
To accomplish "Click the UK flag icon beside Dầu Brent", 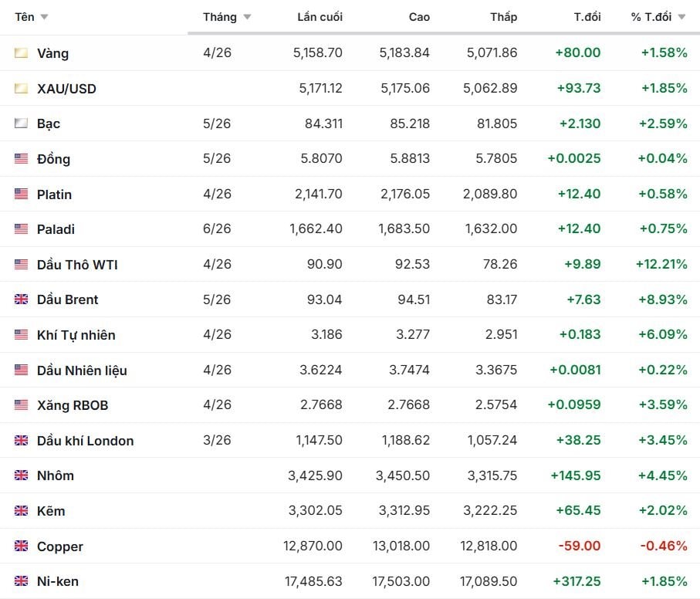I will click(21, 299).
